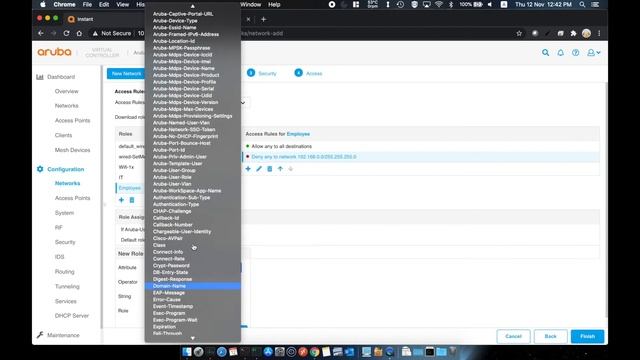Click Cancel button
640x360 pixels.
click(513, 336)
